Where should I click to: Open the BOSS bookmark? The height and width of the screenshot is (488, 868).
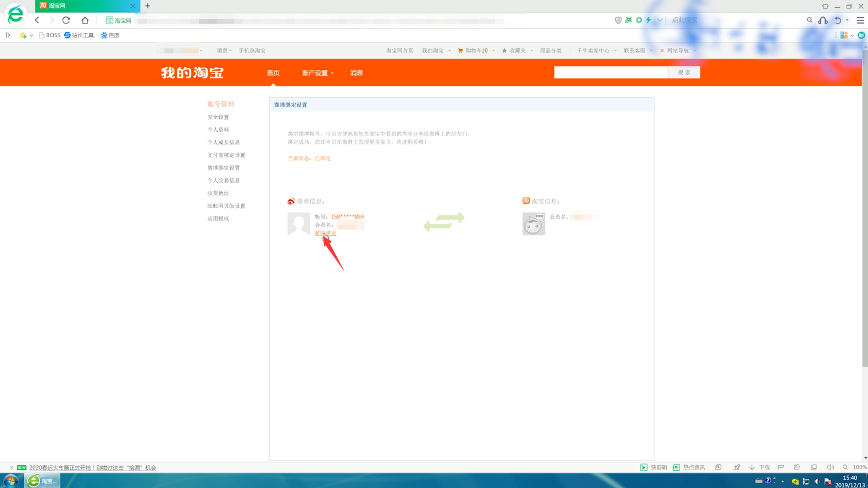coord(49,35)
